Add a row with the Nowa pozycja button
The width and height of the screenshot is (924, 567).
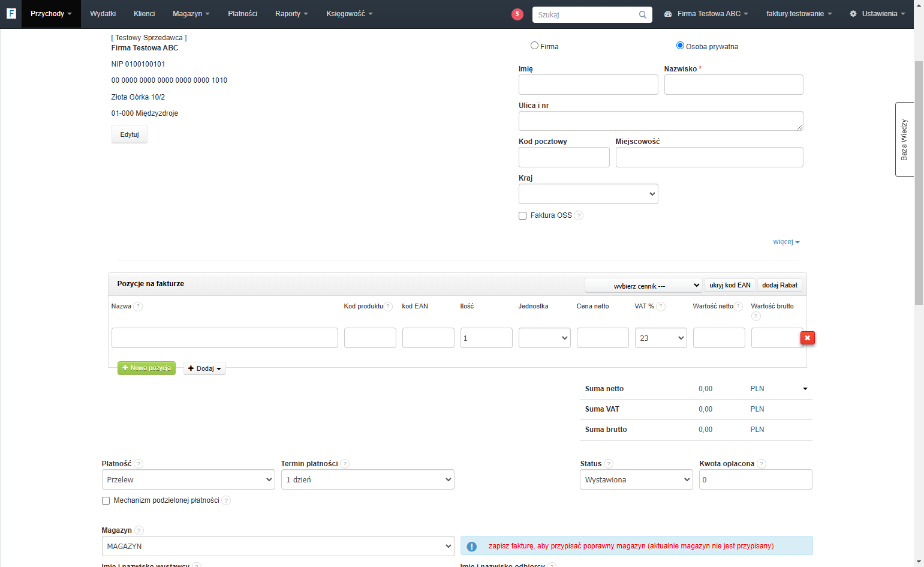point(146,368)
